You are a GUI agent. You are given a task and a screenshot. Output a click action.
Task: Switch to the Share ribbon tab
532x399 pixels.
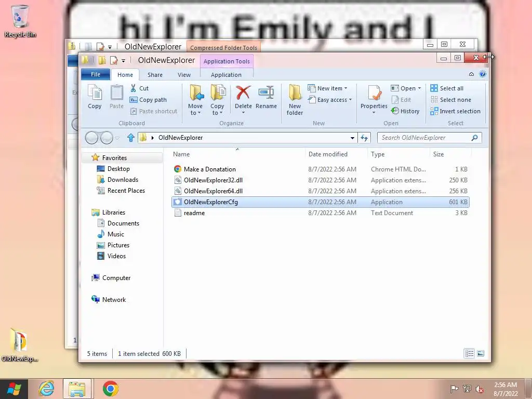155,75
